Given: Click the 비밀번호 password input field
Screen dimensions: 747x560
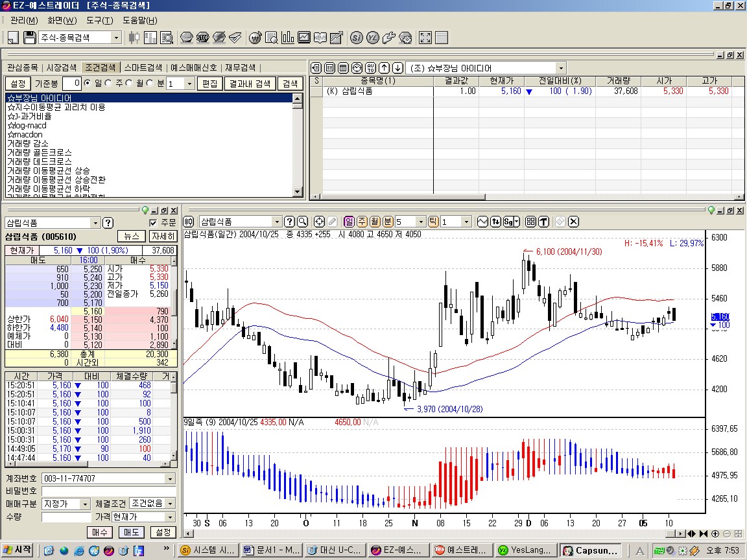Looking at the screenshot, I should (x=108, y=491).
